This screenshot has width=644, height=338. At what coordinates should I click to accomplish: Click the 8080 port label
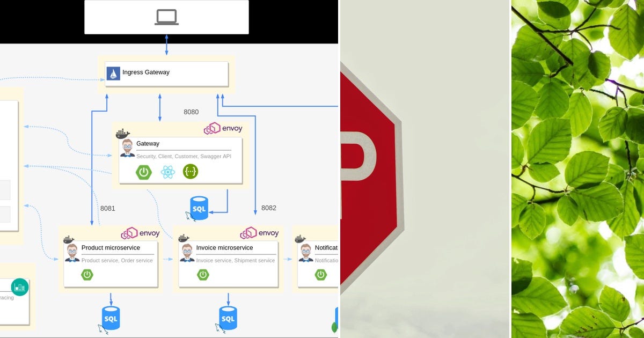(191, 112)
